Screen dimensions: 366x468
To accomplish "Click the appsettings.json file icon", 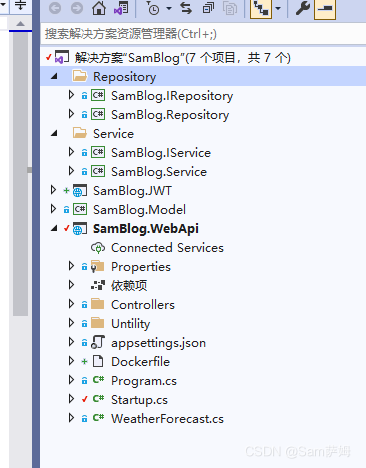I will point(98,342).
